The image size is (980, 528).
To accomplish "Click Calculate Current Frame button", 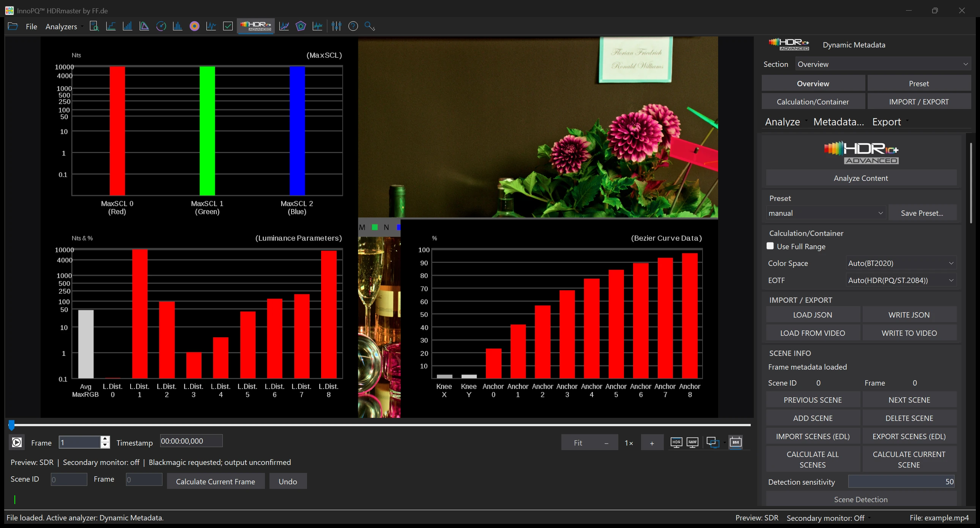I will tap(216, 481).
